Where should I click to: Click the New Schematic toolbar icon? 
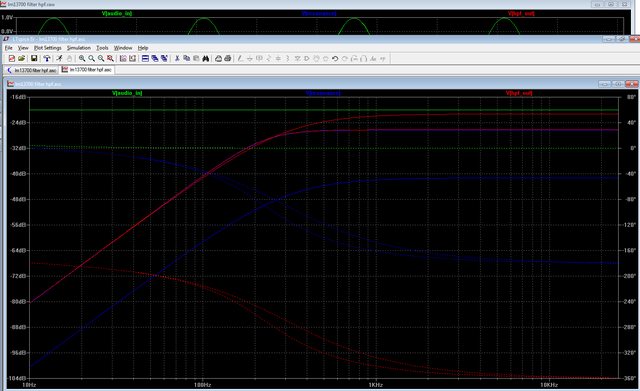pyautogui.click(x=12, y=58)
